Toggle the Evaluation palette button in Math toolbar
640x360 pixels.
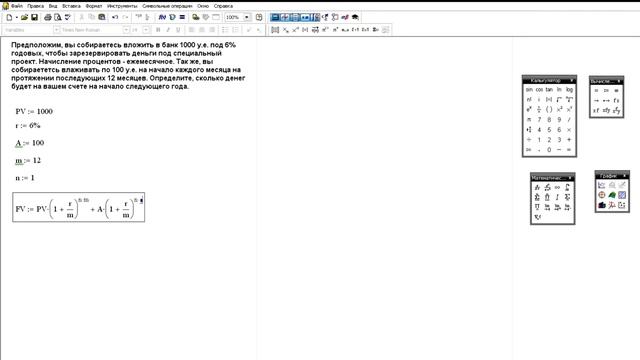(x=305, y=17)
